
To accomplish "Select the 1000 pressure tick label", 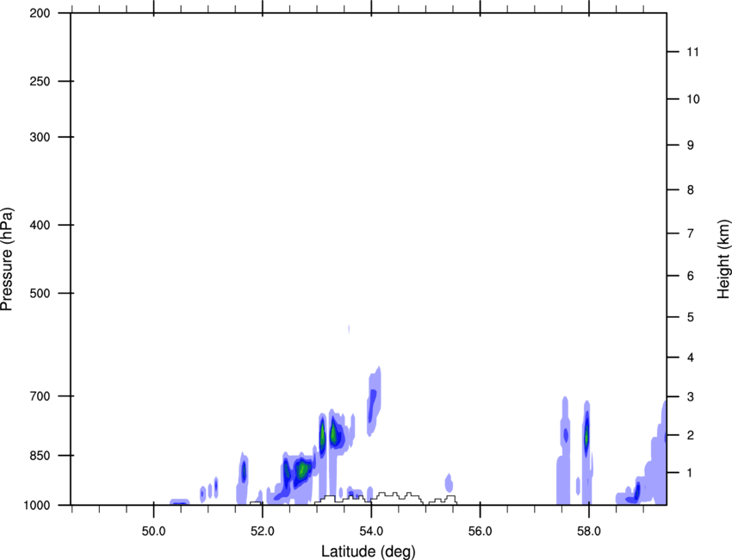I will 37,505.
